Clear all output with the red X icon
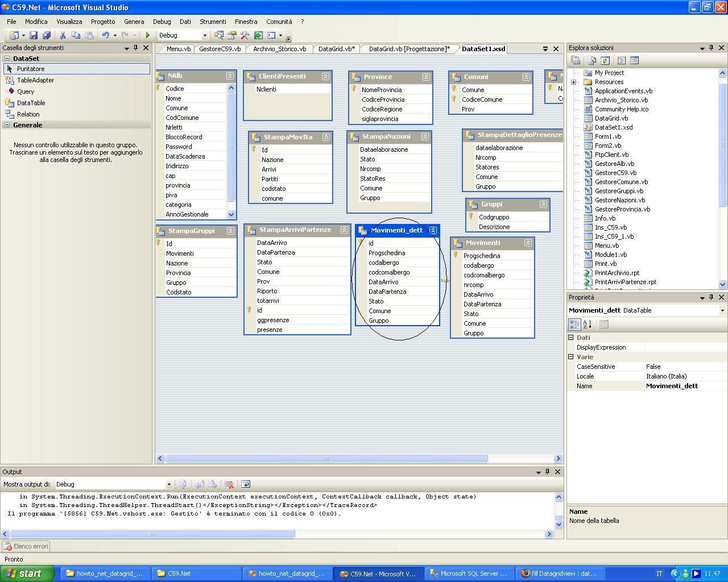 pos(229,484)
